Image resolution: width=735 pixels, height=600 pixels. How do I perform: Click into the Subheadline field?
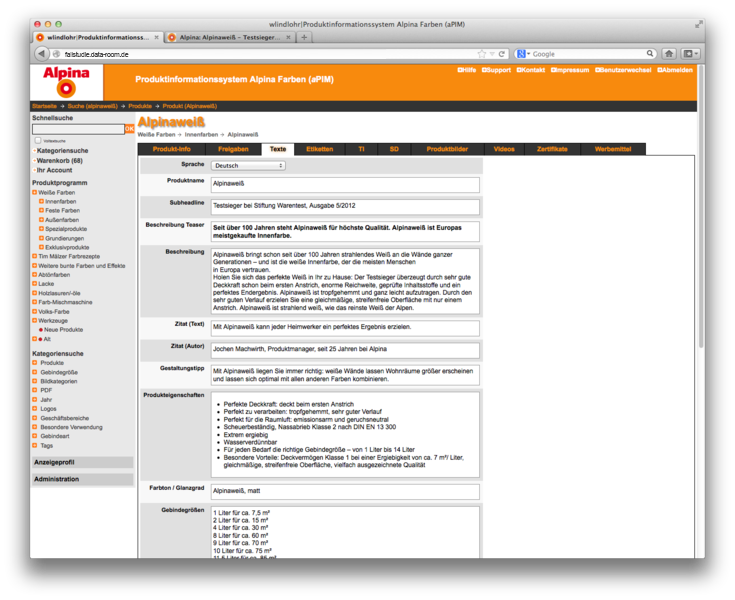click(x=345, y=206)
